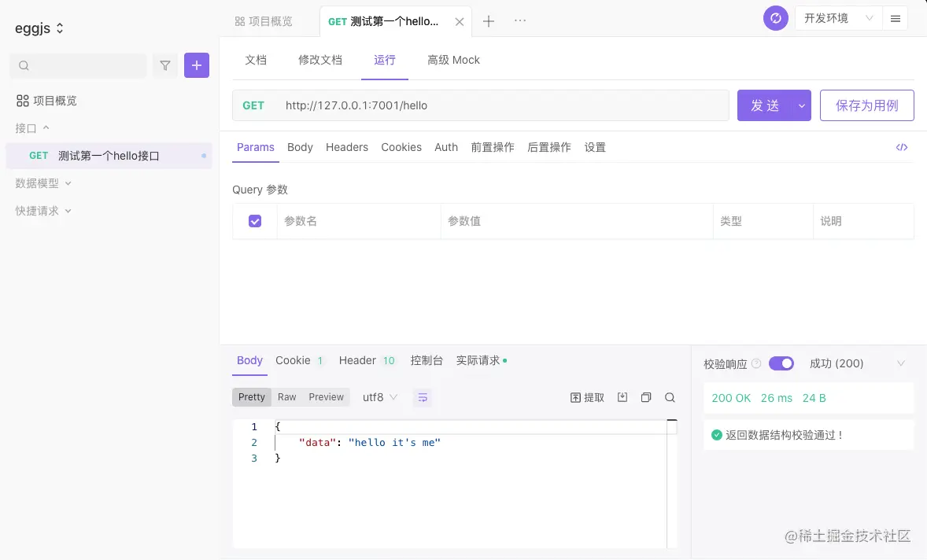Click the 参数名 input cell
Image resolution: width=927 pixels, height=560 pixels.
pyautogui.click(x=359, y=221)
